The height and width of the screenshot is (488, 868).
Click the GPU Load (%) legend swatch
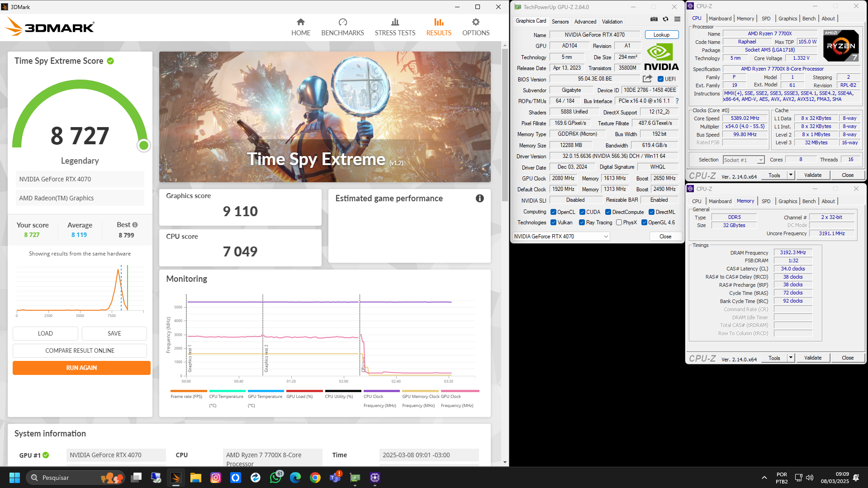click(x=304, y=391)
